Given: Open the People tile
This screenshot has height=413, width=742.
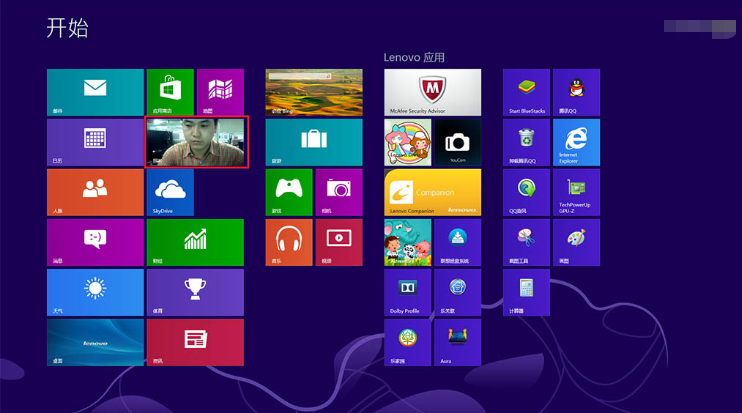Looking at the screenshot, I should tap(95, 192).
